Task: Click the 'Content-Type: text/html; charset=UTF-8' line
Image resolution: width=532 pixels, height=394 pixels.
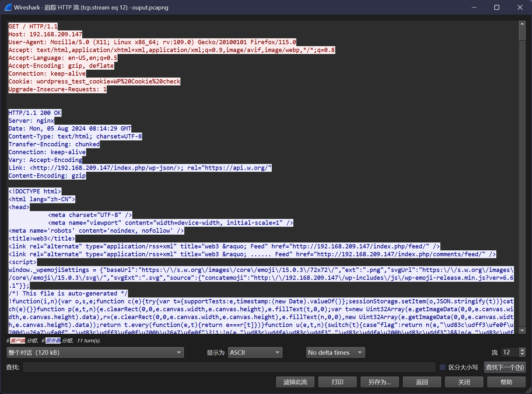Action: click(75, 136)
